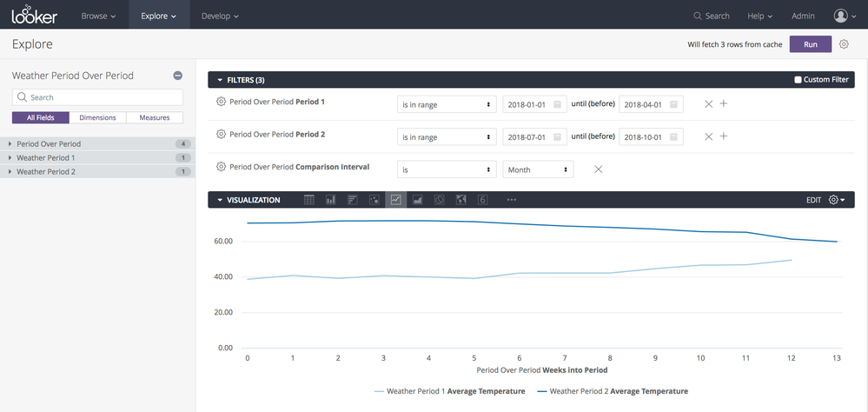Select the bar chart visualization icon
Image resolution: width=868 pixels, height=412 pixels.
pyautogui.click(x=353, y=200)
